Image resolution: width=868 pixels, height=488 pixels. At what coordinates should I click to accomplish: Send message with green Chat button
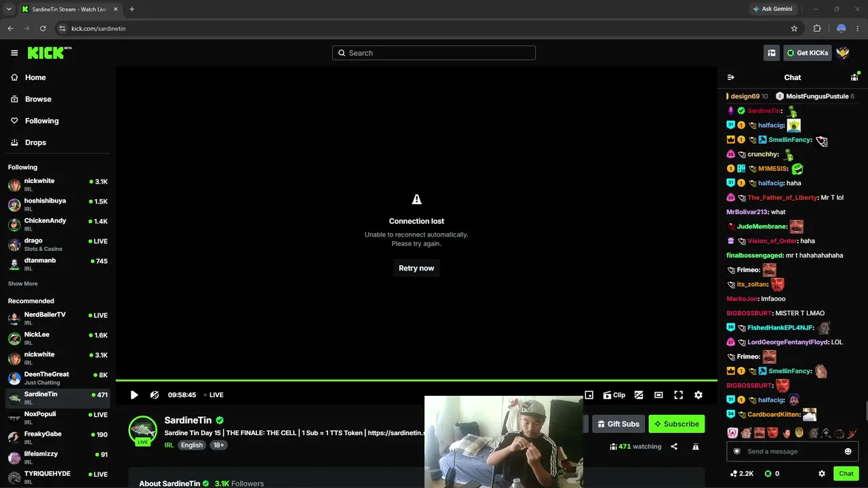(x=846, y=474)
